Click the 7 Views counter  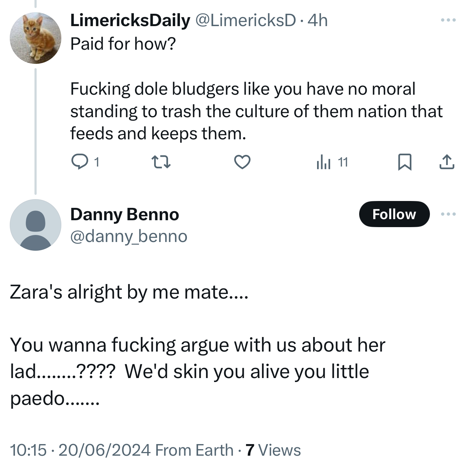(x=273, y=450)
